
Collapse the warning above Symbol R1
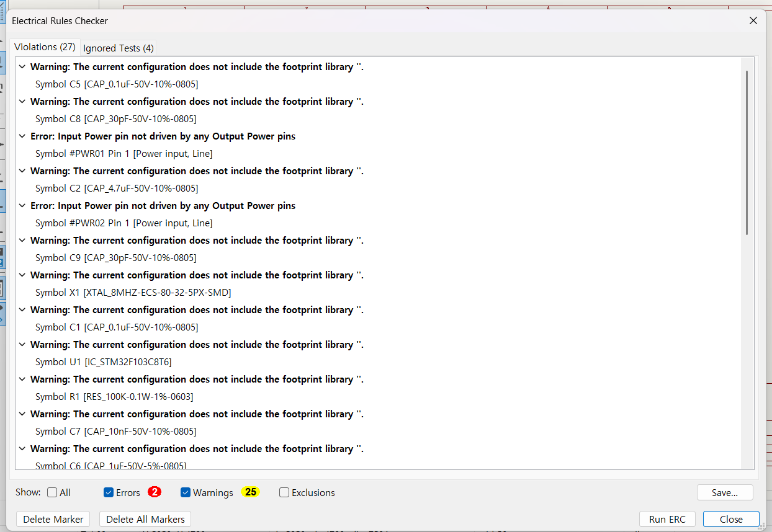click(x=22, y=379)
